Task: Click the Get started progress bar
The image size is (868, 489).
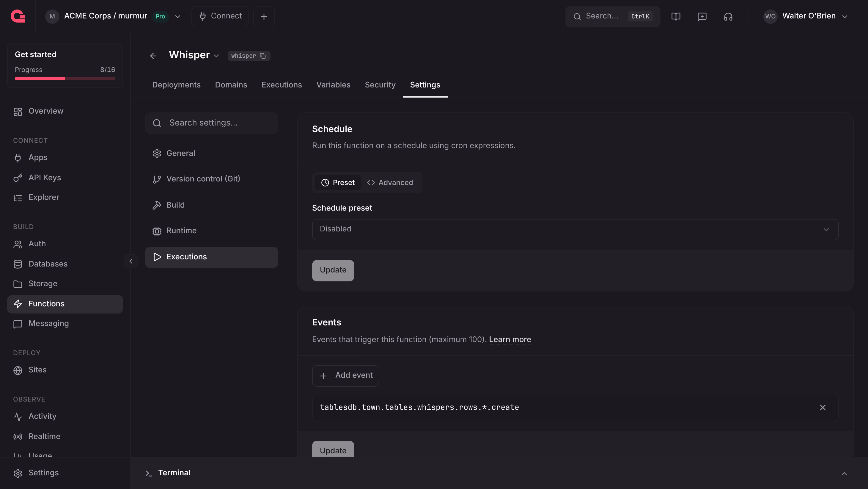Action: 65,79
